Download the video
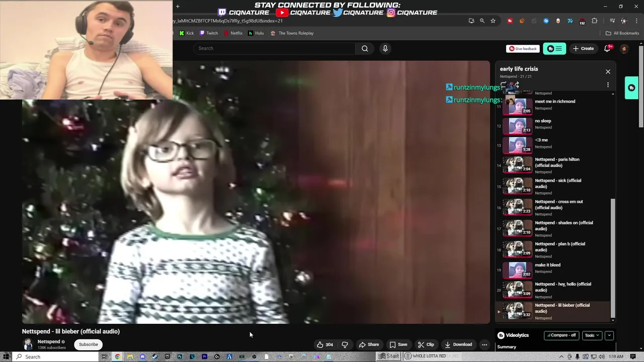This screenshot has width=644, height=362. pos(458,344)
